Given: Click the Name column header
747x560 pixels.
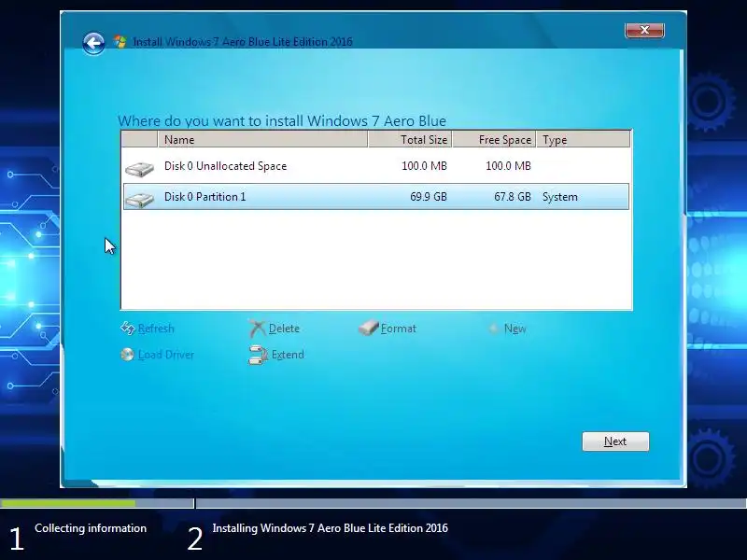Looking at the screenshot, I should coord(262,139).
